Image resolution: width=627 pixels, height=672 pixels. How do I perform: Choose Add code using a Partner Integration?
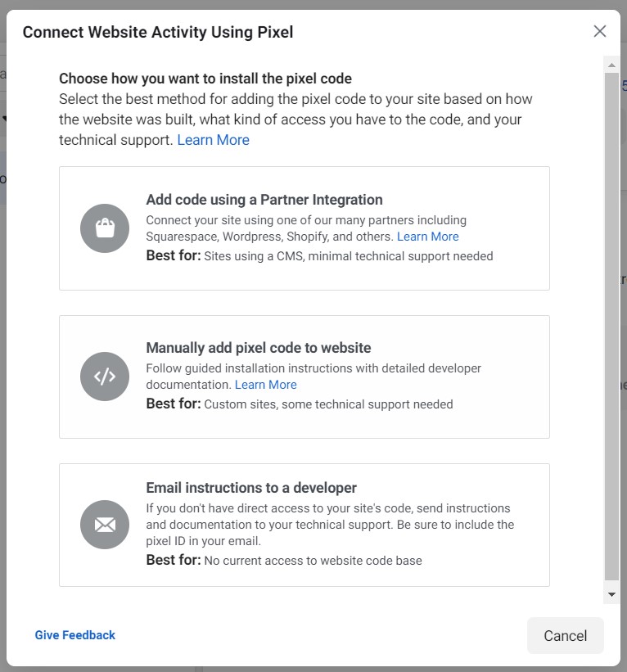pyautogui.click(x=304, y=228)
